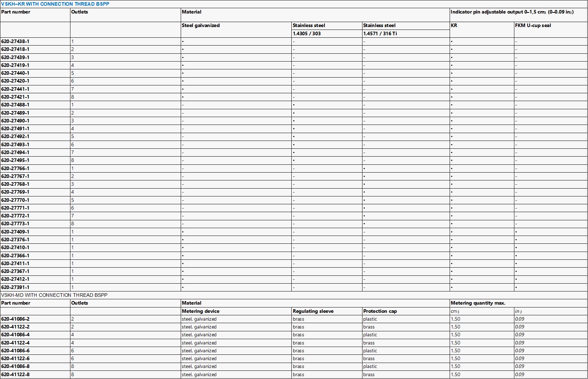Select part number 620-27421-1

[15, 97]
